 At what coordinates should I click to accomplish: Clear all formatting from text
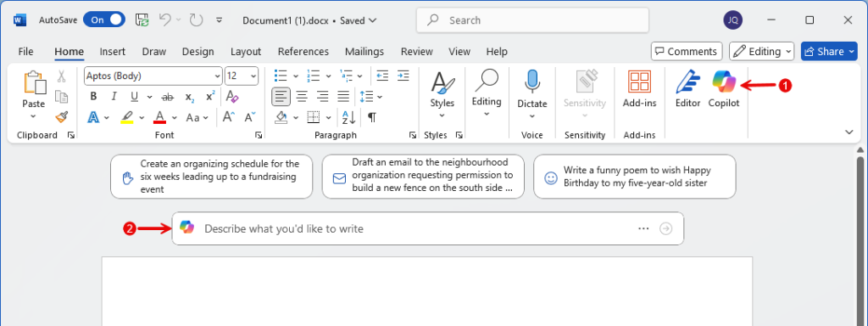coord(232,97)
